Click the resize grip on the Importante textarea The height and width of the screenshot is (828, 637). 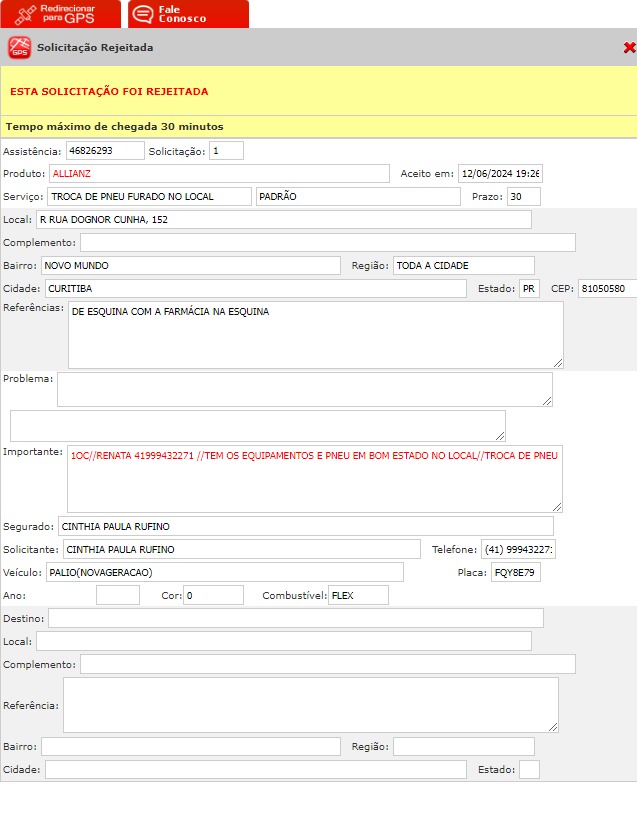pos(556,506)
